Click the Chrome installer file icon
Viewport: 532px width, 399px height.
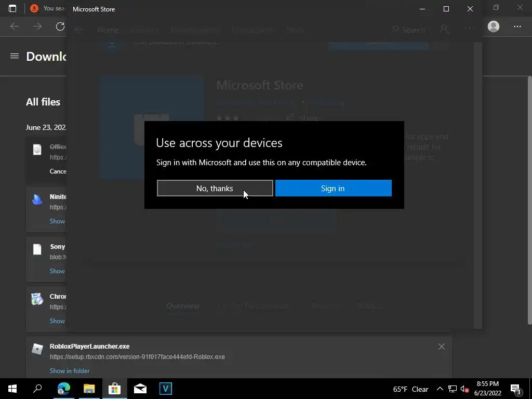click(x=37, y=299)
